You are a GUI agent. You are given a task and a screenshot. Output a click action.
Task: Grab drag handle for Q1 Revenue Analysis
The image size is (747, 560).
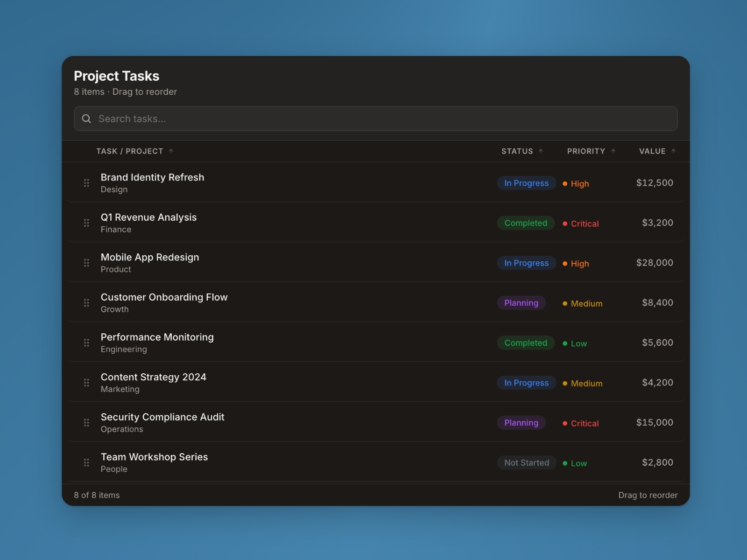[x=86, y=223]
